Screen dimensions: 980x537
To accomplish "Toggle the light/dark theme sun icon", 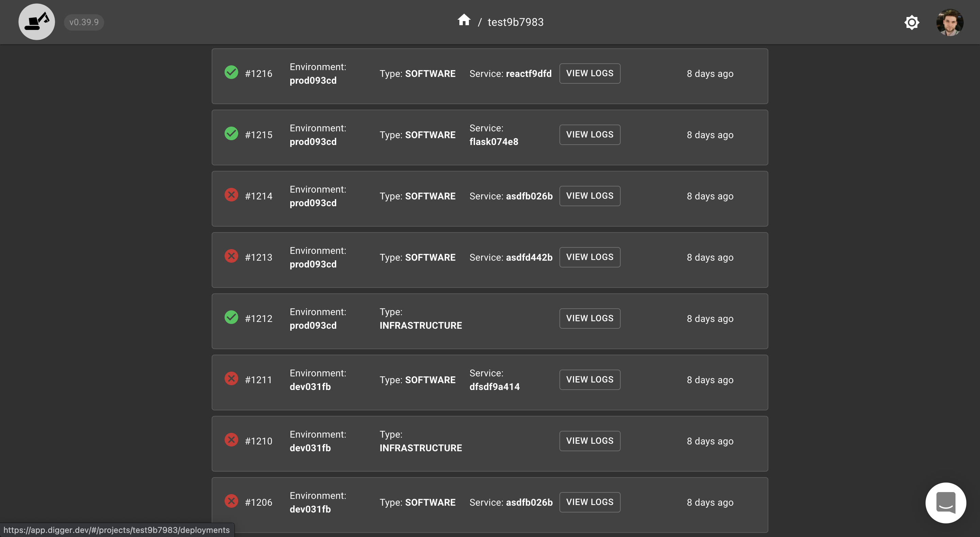I will (x=912, y=22).
